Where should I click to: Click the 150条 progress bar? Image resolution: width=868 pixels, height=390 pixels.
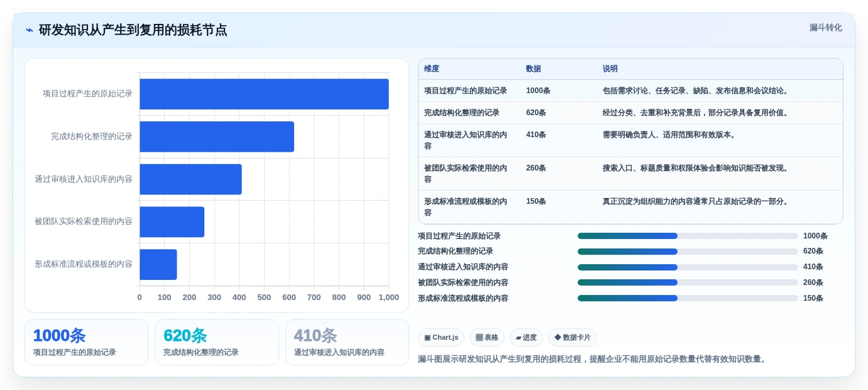coord(688,298)
